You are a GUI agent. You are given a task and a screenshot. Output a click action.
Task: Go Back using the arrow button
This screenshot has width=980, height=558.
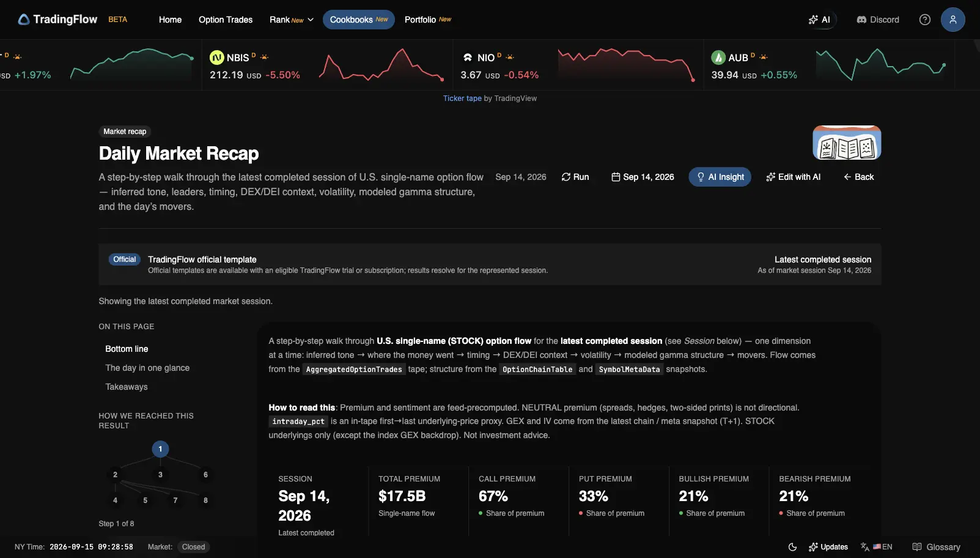pyautogui.click(x=858, y=177)
